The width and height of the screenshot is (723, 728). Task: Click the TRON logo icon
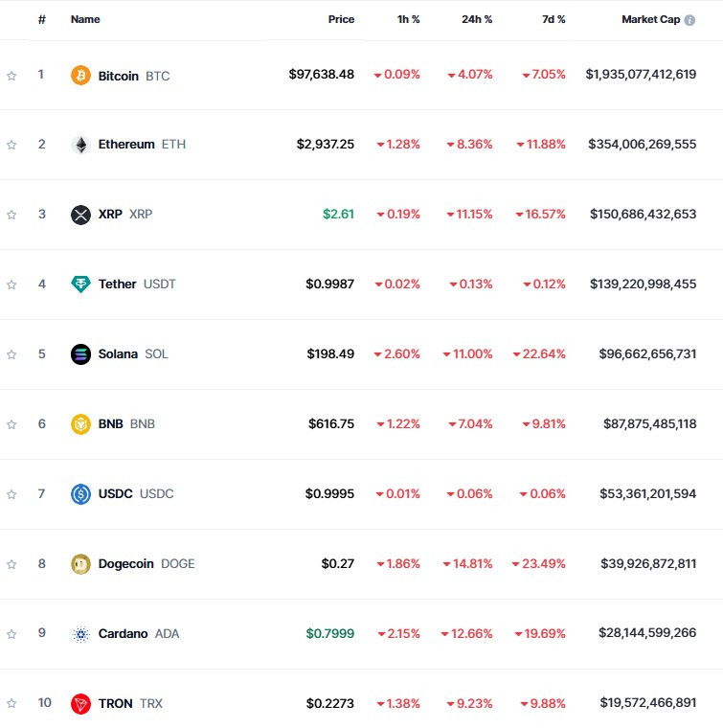tap(81, 704)
